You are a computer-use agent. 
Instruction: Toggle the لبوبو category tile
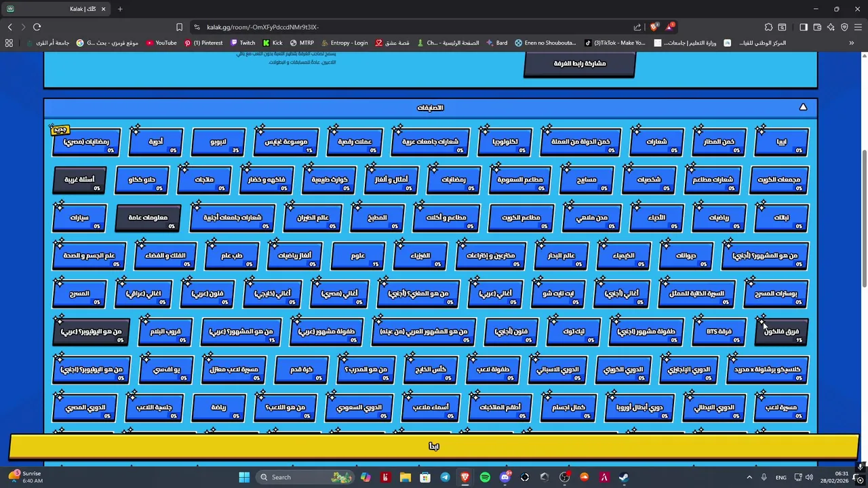pos(218,142)
